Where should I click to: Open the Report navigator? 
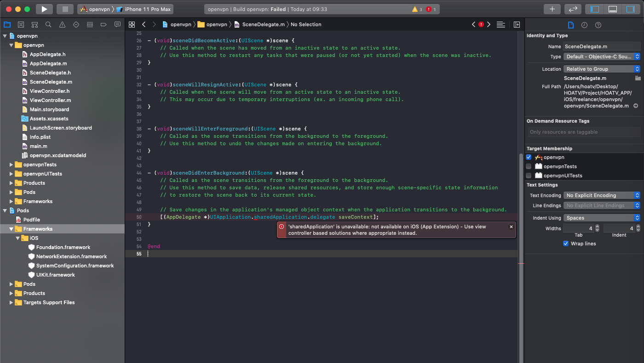point(117,24)
